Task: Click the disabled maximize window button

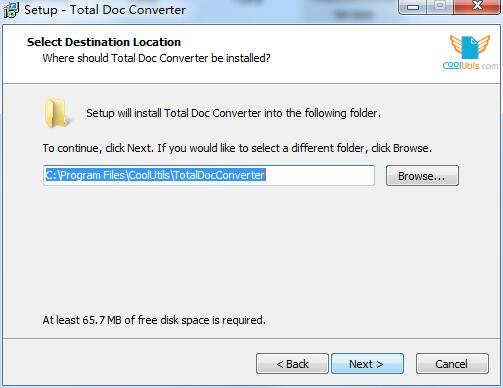Action: (441, 6)
